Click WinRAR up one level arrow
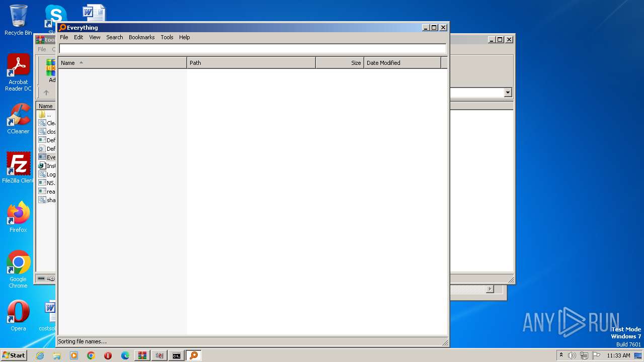The height and width of the screenshot is (362, 644). pyautogui.click(x=46, y=93)
